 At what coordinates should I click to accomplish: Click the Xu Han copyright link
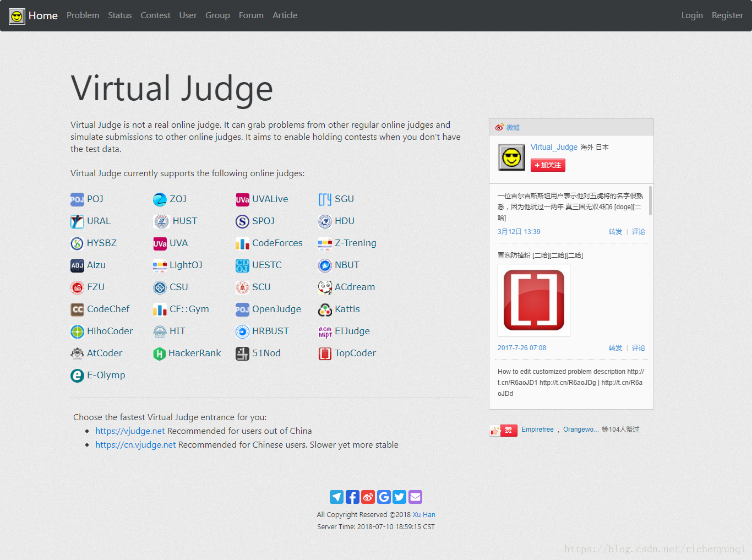(x=424, y=514)
